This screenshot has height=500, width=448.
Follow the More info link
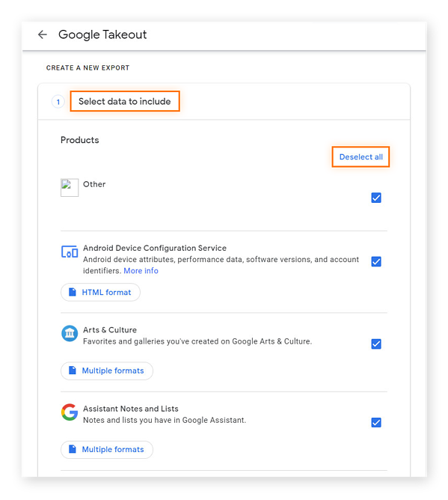click(x=141, y=271)
